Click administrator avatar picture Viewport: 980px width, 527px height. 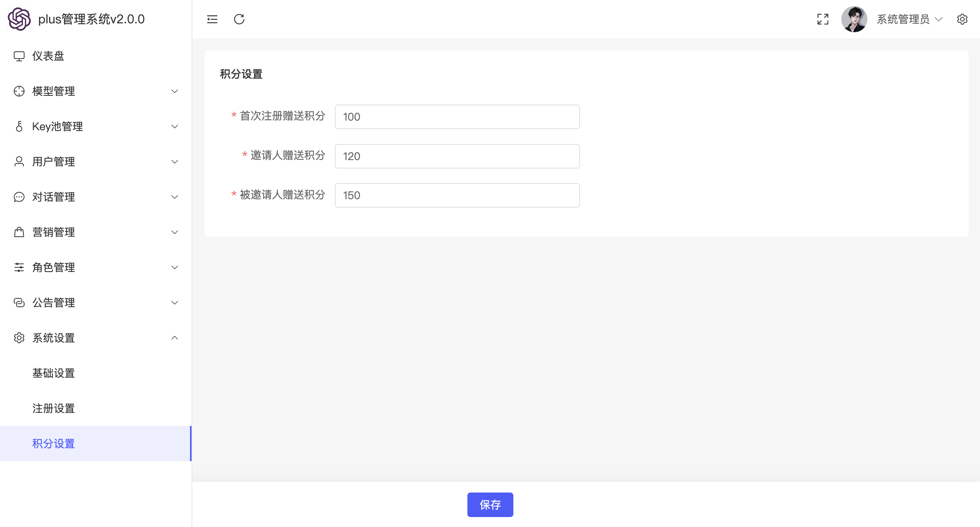854,19
